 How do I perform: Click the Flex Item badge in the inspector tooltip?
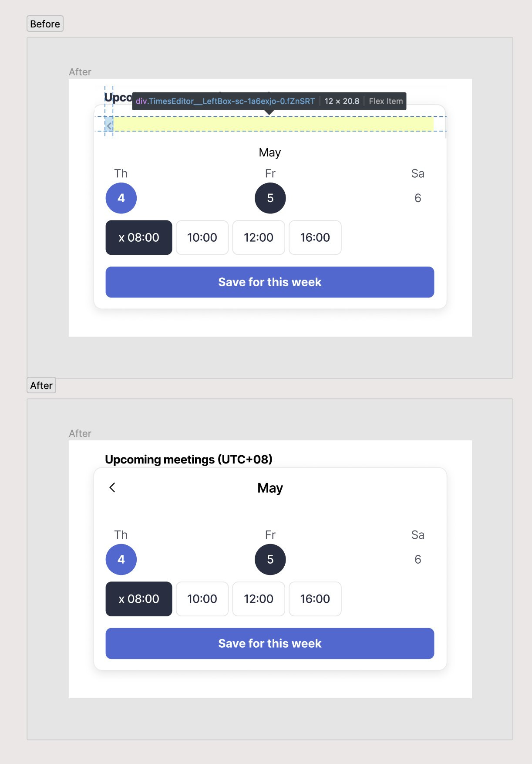[386, 101]
